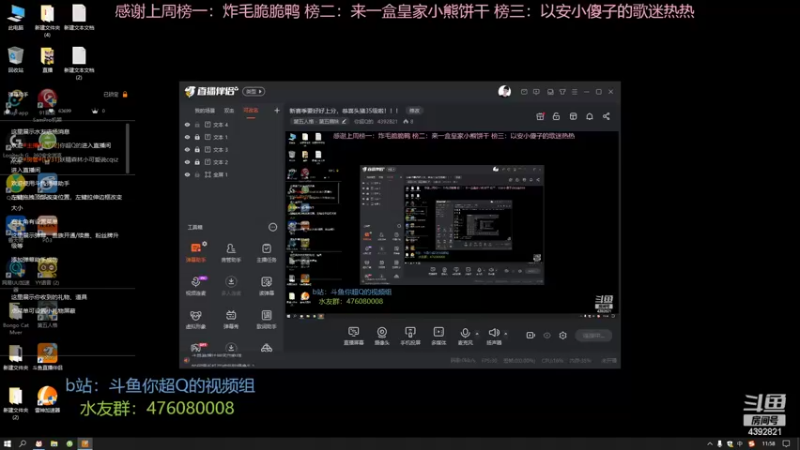Open the 多人连麦 download-arrow tool

pyautogui.click(x=231, y=286)
